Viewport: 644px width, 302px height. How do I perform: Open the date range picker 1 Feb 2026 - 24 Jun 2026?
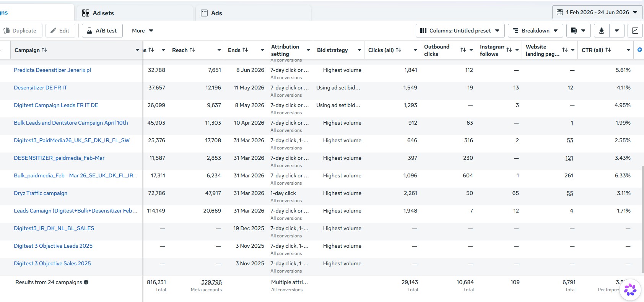[597, 12]
